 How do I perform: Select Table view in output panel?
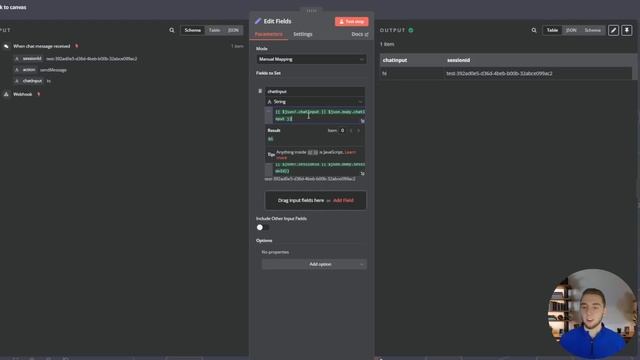coord(552,30)
